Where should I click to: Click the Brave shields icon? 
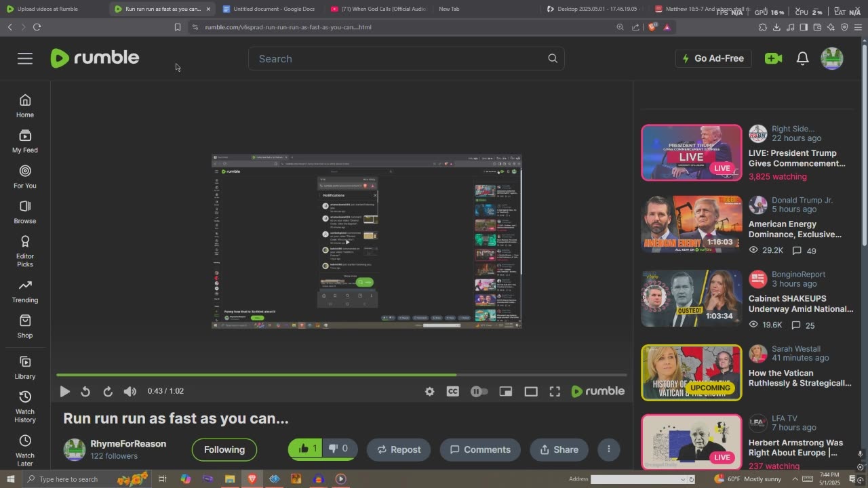pyautogui.click(x=652, y=27)
